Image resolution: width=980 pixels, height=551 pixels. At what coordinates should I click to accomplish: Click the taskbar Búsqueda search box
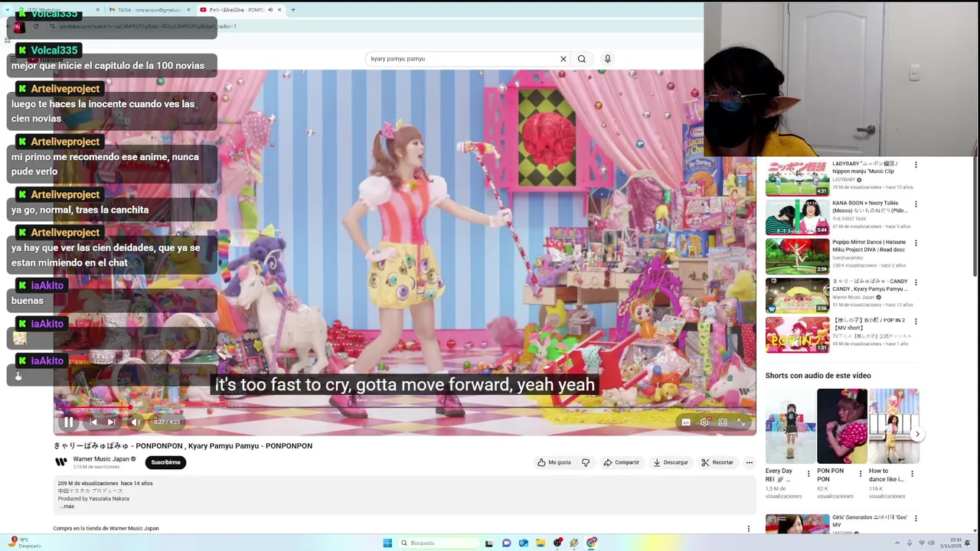(439, 543)
